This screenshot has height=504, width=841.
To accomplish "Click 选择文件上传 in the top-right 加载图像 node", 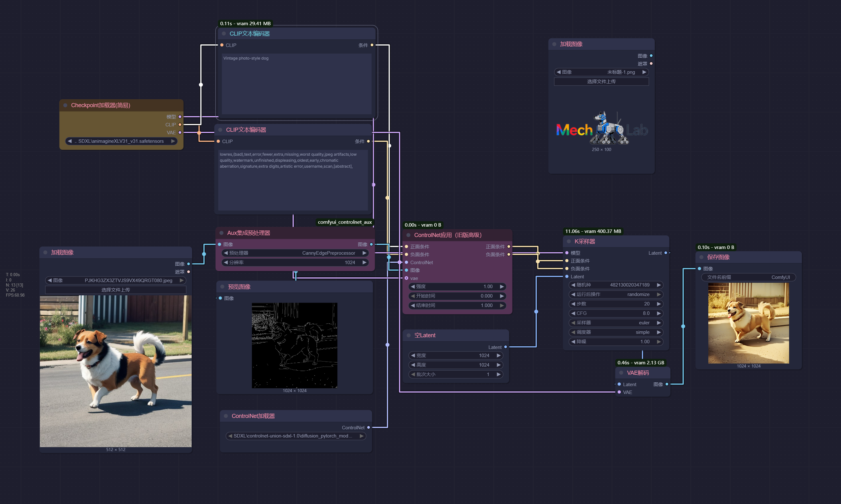I will tap(601, 82).
